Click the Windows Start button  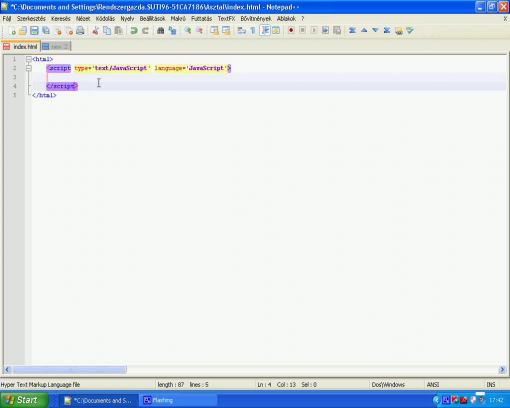(23, 400)
